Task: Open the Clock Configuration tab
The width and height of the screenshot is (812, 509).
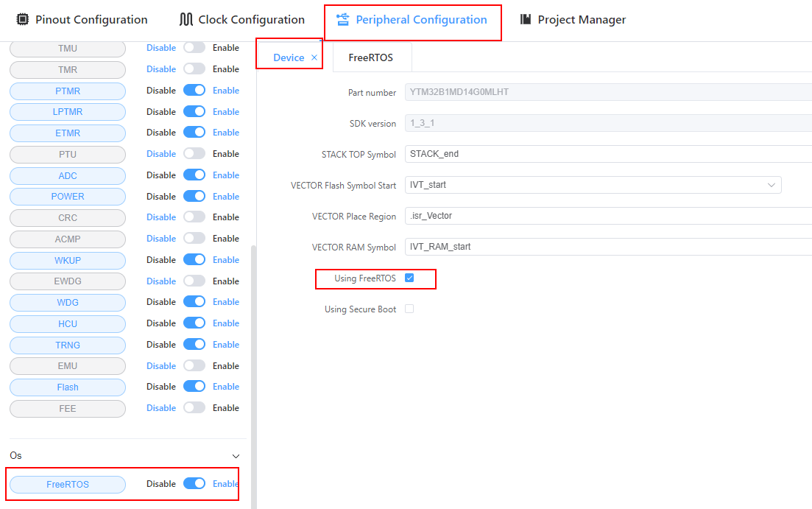Action: 242,20
